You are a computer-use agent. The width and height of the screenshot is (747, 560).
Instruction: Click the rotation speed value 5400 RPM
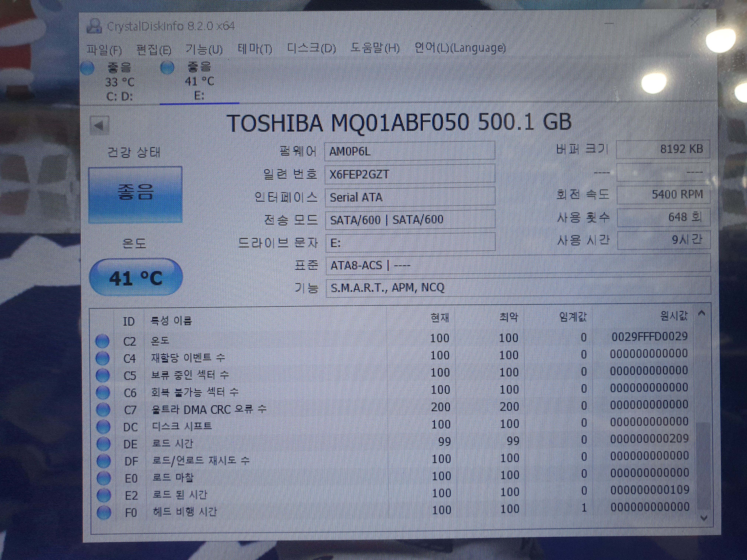[663, 194]
